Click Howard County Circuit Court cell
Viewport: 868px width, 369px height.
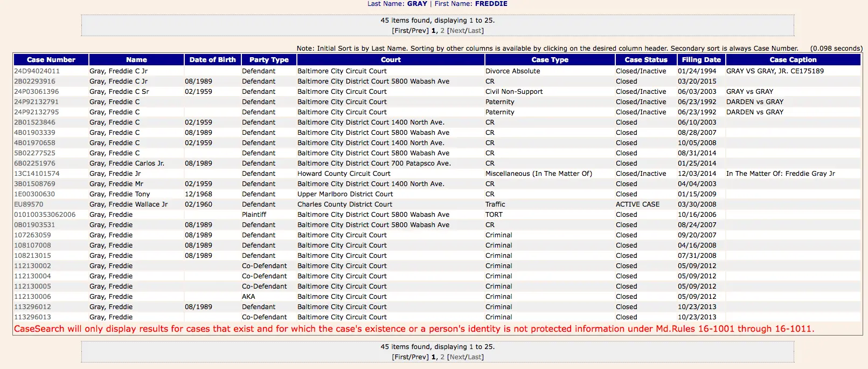pyautogui.click(x=344, y=174)
